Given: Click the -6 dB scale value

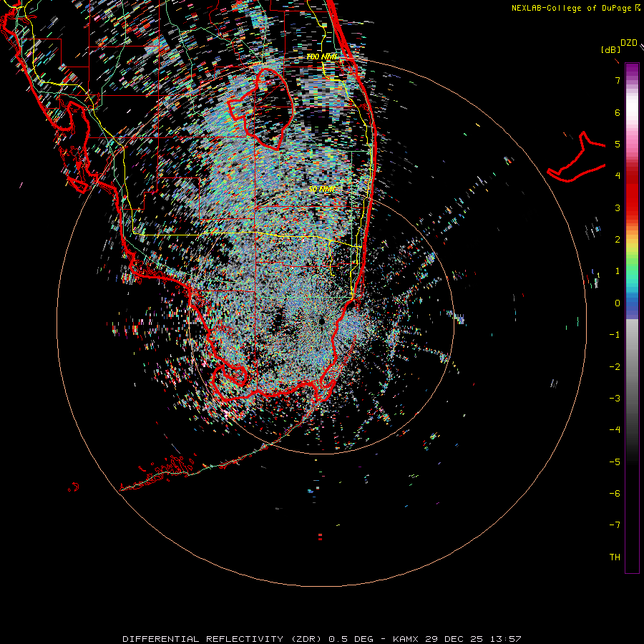Looking at the screenshot, I should coord(615,494).
